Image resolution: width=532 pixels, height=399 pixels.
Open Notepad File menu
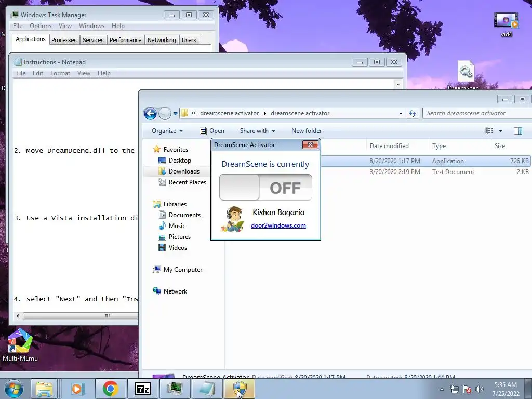[x=21, y=73]
